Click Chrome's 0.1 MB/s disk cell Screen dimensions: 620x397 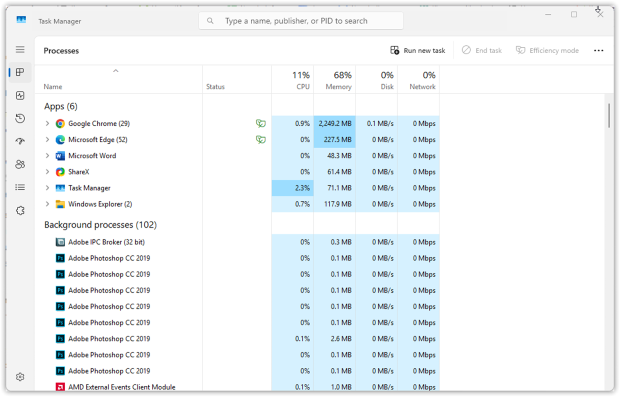tap(376, 124)
